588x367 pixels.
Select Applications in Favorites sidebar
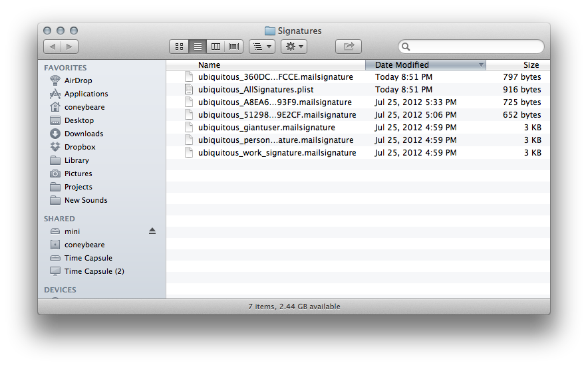pos(86,94)
